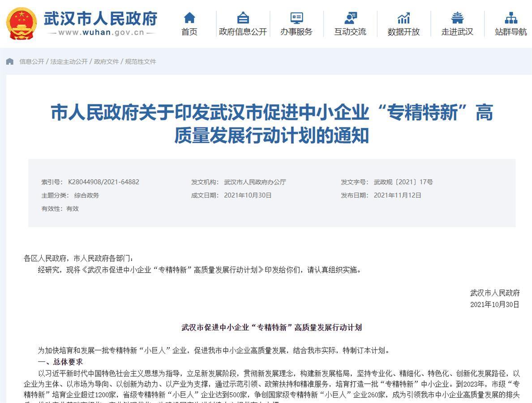Viewport: 532px width, 403px height.
Task: Click the 站群导航 sitemap icon
Action: (x=511, y=18)
